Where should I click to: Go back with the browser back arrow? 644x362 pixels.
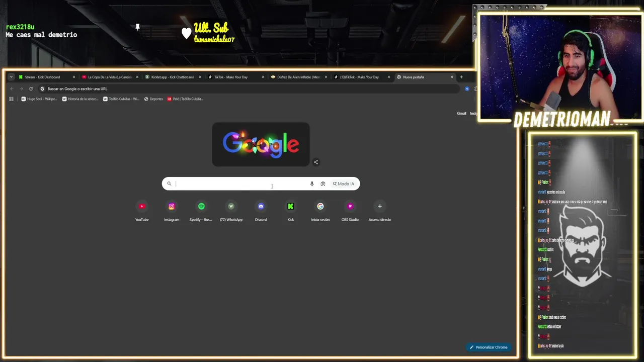(12, 89)
